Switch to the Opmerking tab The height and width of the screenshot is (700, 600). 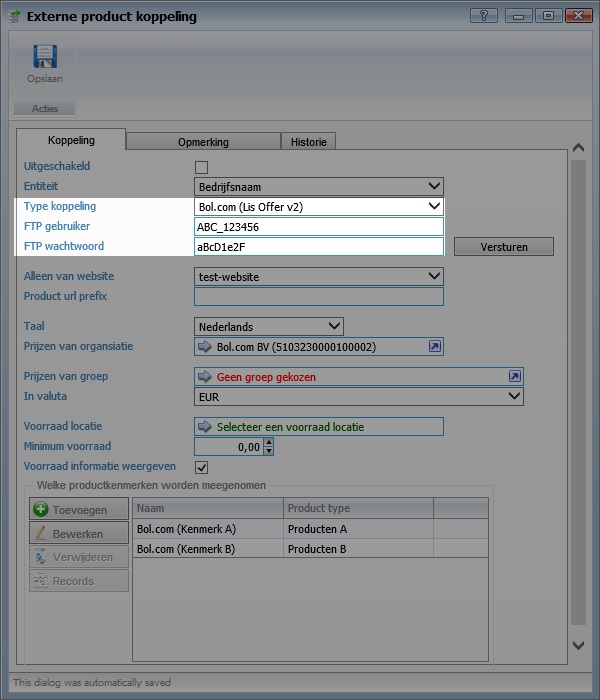pos(203,142)
